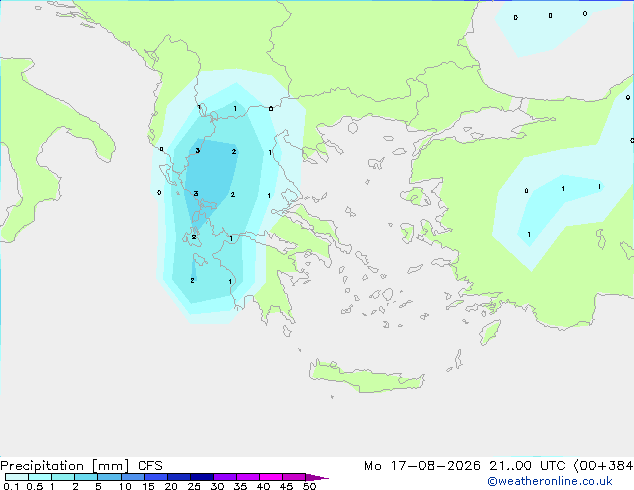Choose the 30–35 mm violet legend swatch
Image resolution: width=634 pixels, height=490 pixels.
coord(224,477)
